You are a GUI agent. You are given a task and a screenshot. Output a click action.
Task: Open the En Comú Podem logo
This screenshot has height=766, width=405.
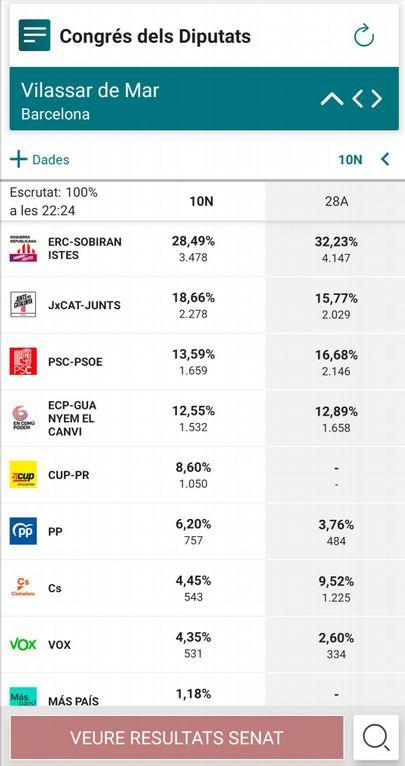23,418
